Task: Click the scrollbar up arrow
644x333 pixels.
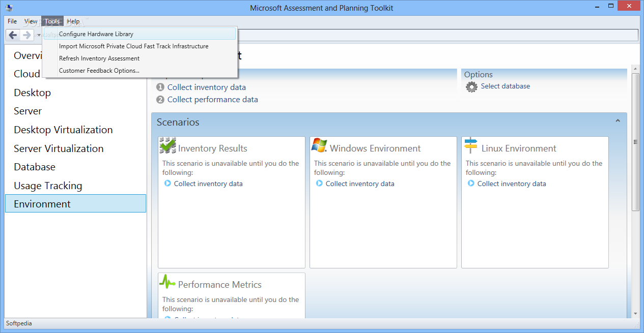Action: [635, 68]
